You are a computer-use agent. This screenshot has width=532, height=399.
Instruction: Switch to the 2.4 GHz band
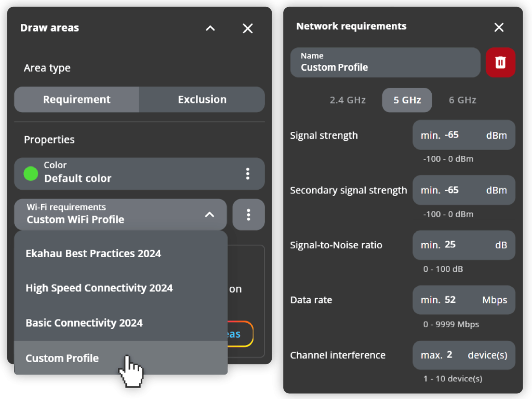348,100
